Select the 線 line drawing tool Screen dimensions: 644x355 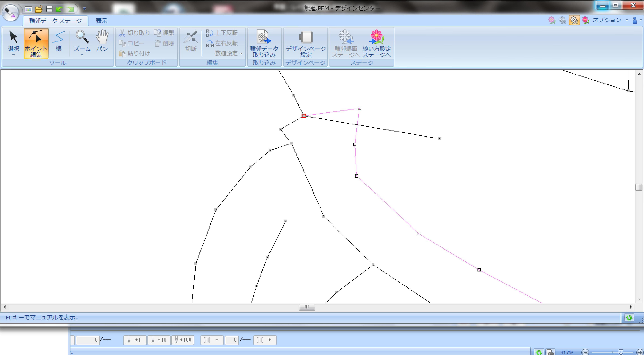(59, 41)
